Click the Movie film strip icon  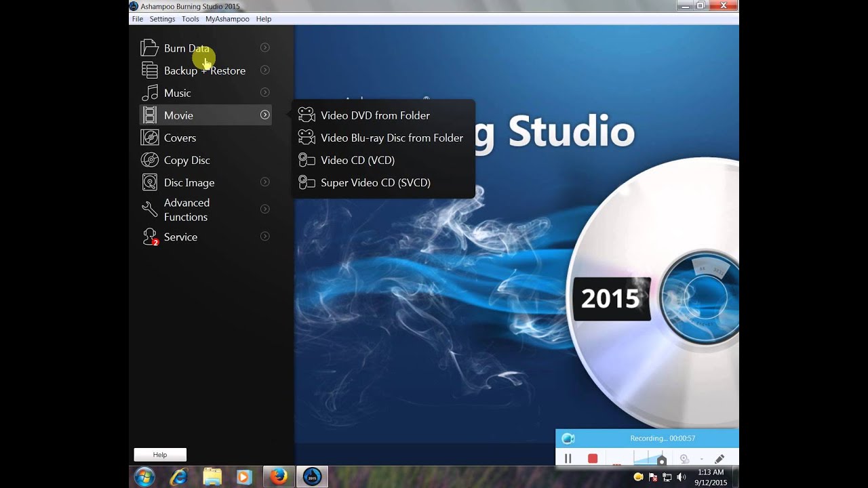(149, 115)
